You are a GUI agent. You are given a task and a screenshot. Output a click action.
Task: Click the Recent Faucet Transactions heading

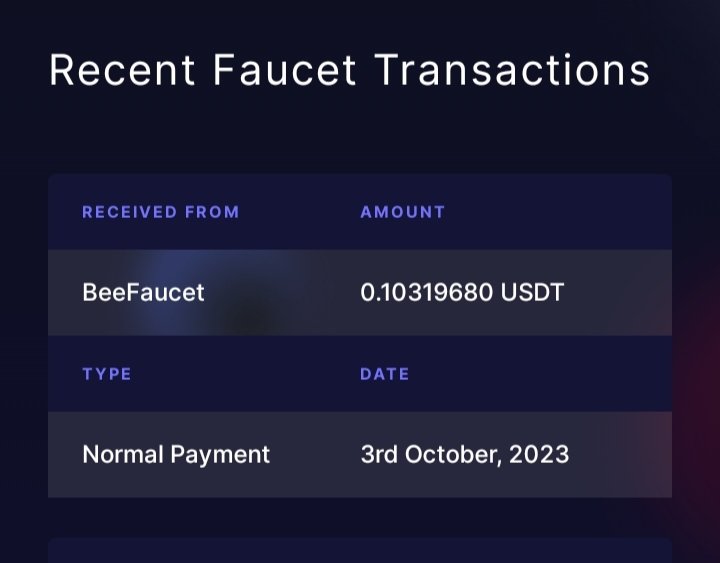point(349,70)
